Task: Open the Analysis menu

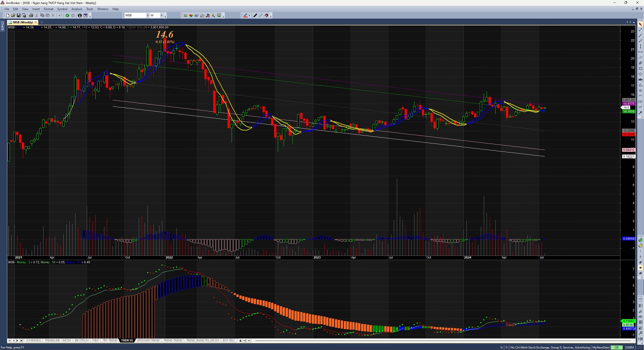Action: tap(77, 9)
